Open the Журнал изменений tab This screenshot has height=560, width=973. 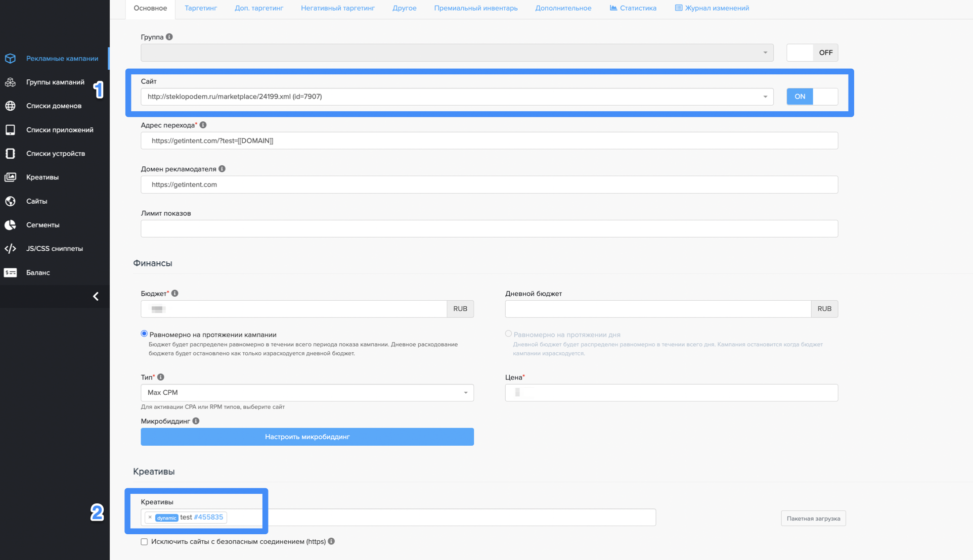tap(712, 8)
